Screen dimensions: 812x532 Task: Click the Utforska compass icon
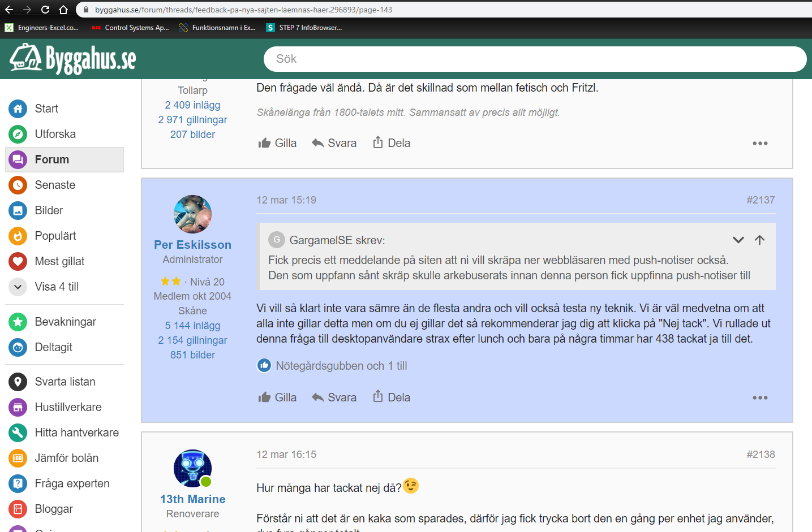click(x=18, y=134)
